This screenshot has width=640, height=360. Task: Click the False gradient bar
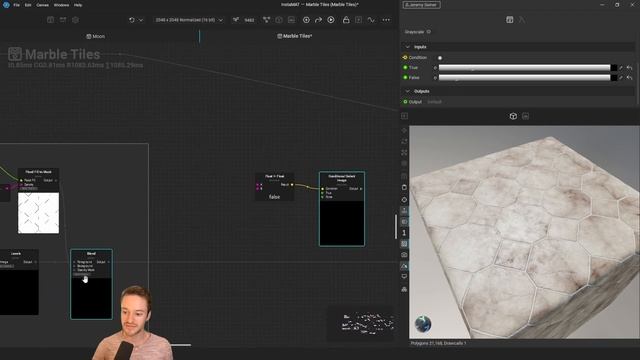click(524, 78)
